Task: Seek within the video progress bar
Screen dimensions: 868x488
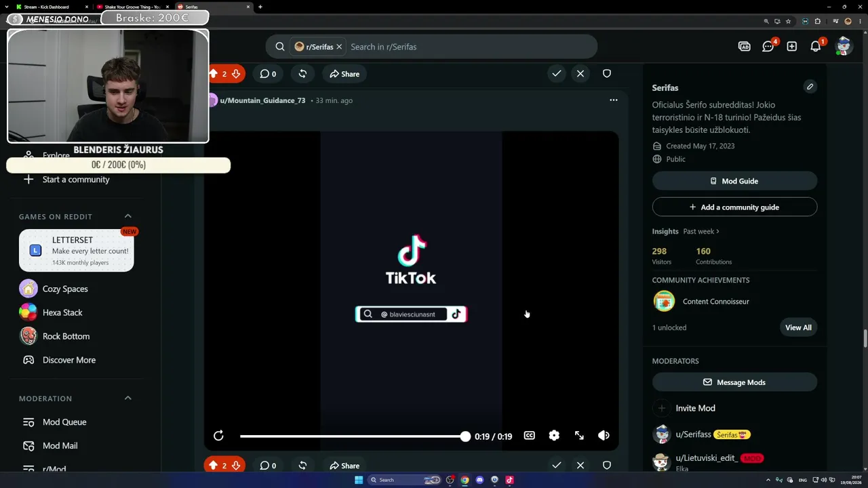Action: coord(353,436)
